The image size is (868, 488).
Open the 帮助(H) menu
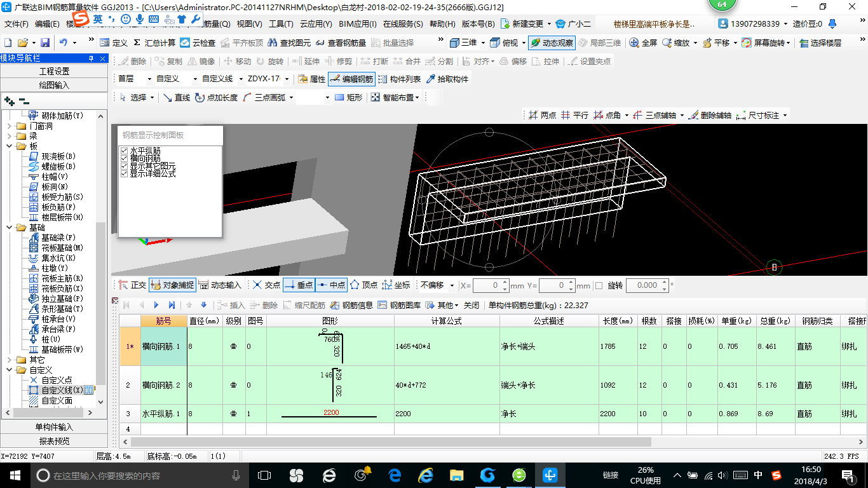442,24
